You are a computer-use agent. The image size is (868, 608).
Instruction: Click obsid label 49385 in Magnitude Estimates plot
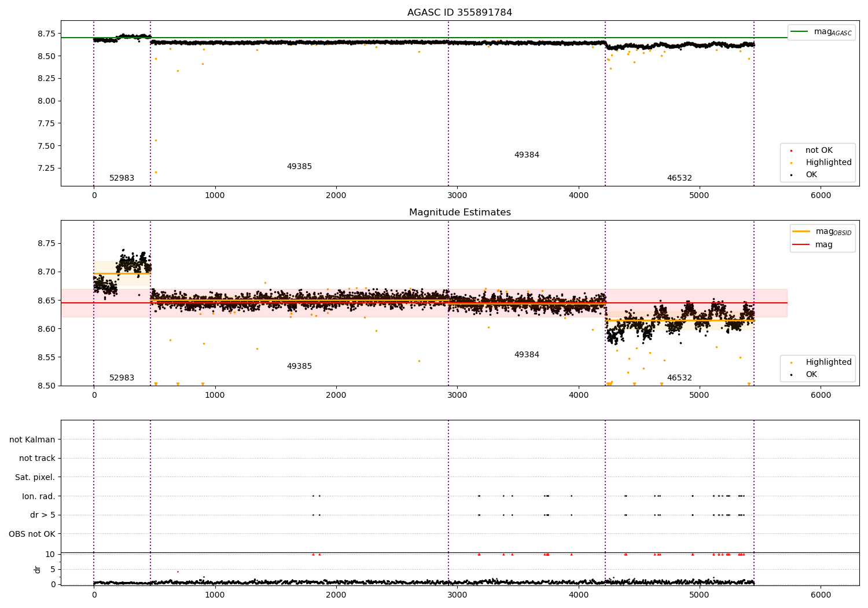299,367
